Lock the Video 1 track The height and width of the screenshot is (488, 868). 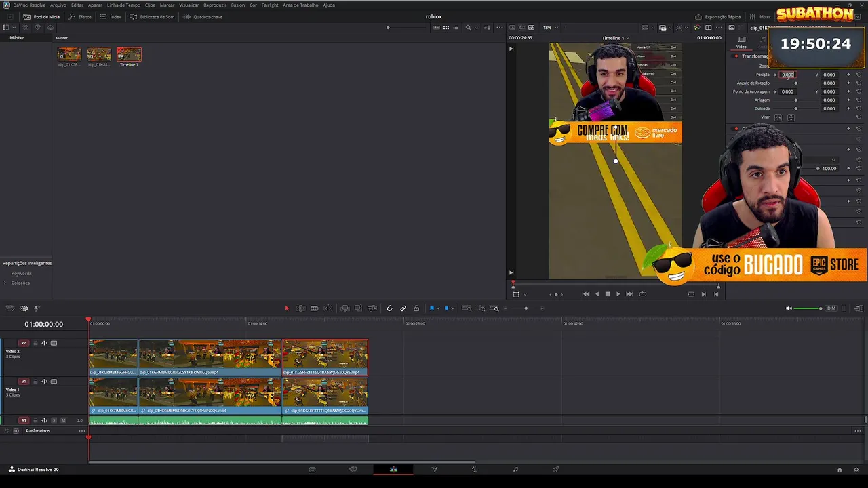click(35, 382)
